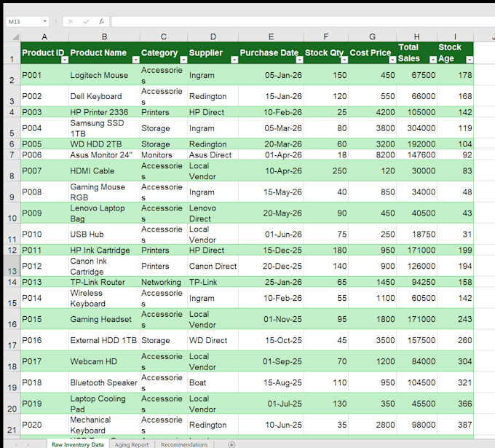Select column A header
The image size is (495, 448).
click(44, 37)
